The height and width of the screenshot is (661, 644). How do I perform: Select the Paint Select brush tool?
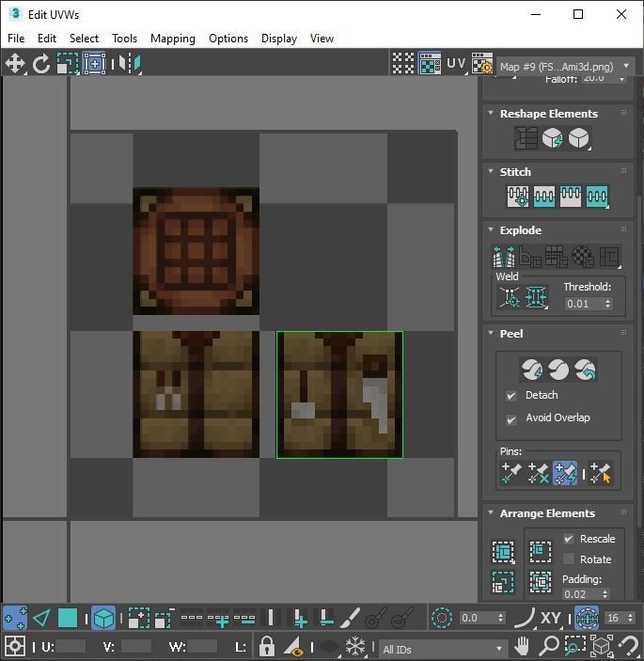click(350, 618)
